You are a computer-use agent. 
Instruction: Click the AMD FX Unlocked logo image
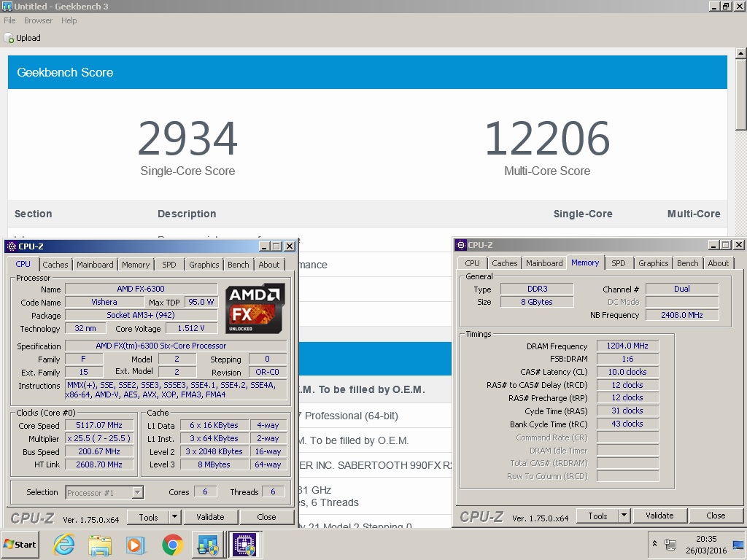(x=255, y=308)
